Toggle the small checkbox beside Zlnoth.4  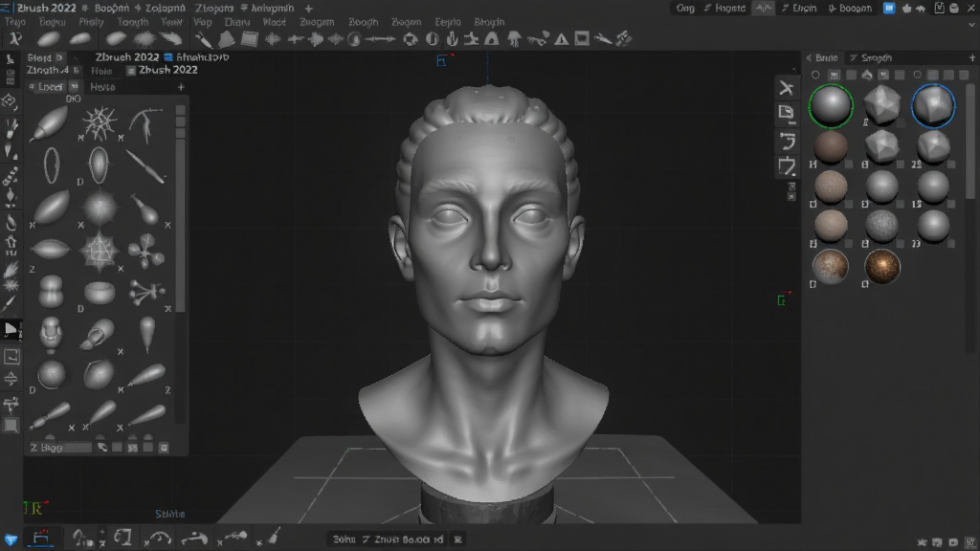pos(77,70)
